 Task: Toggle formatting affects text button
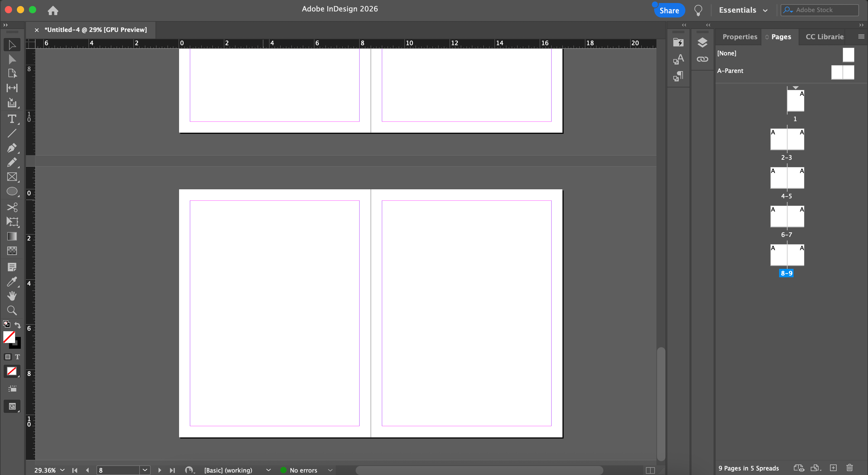point(17,357)
